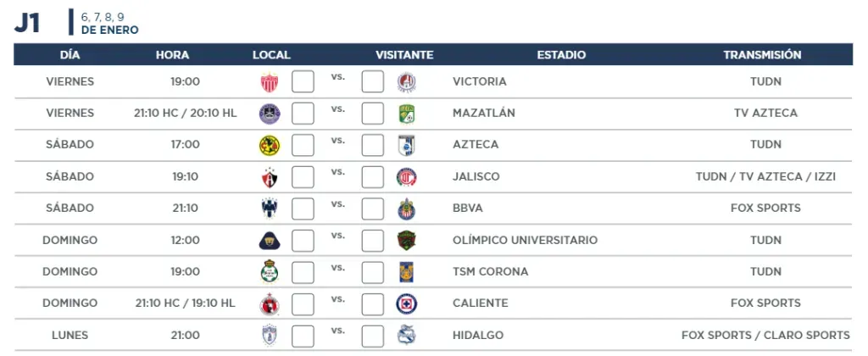This screenshot has width=868, height=356.
Task: Click FOX SPORTS / CLARO SPORTS broadcast text
Action: tap(765, 336)
